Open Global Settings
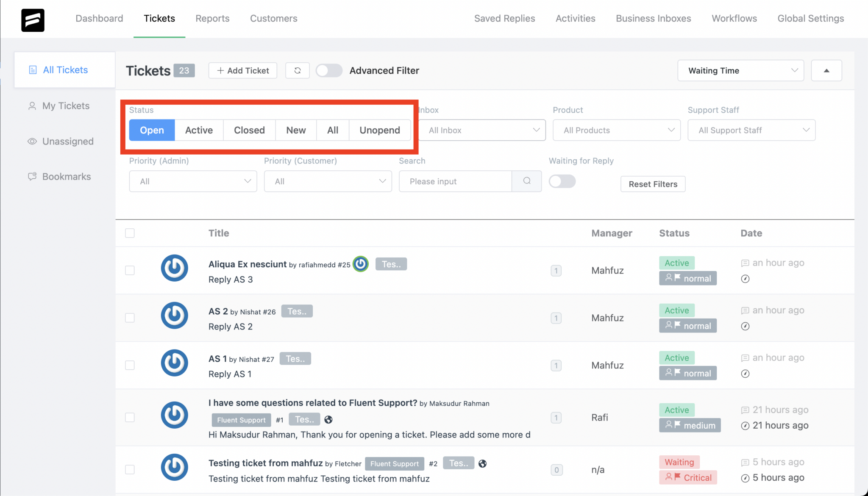 point(810,18)
